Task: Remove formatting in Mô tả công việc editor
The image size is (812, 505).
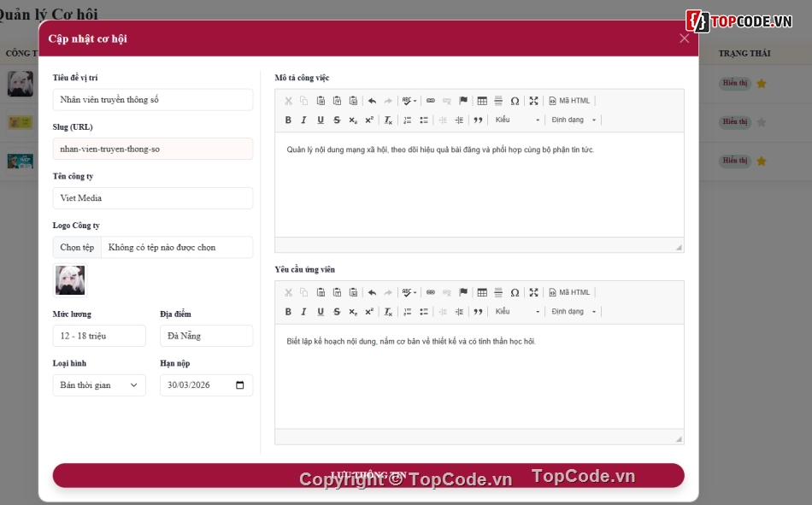Action: click(388, 120)
